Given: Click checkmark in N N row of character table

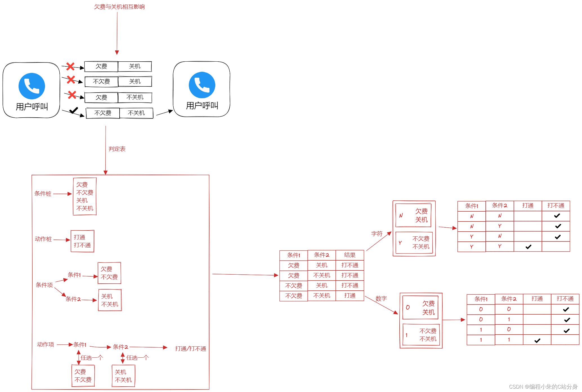Looking at the screenshot, I should 557,216.
